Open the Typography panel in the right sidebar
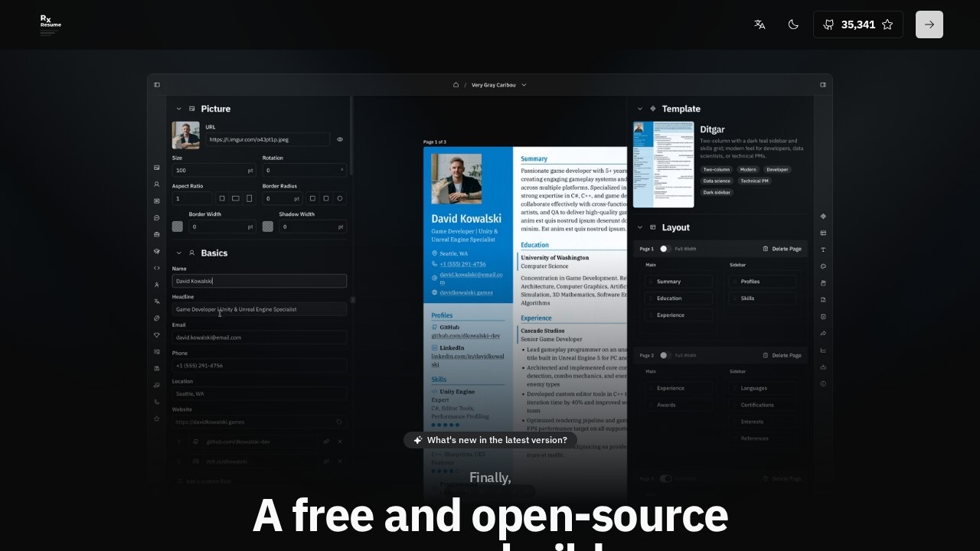Image resolution: width=980 pixels, height=551 pixels. pos(823,249)
